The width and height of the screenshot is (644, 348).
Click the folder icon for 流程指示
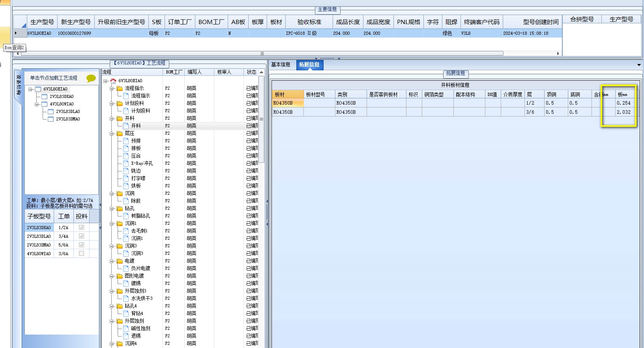coord(120,88)
